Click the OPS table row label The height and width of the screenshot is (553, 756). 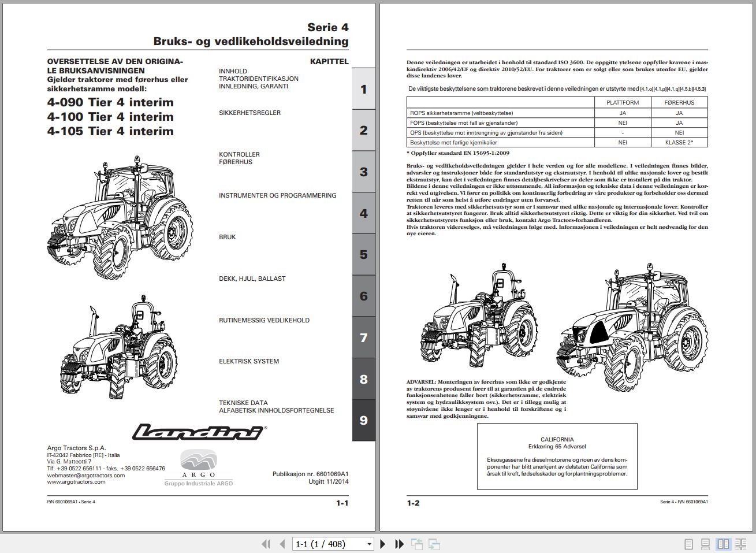pos(486,133)
